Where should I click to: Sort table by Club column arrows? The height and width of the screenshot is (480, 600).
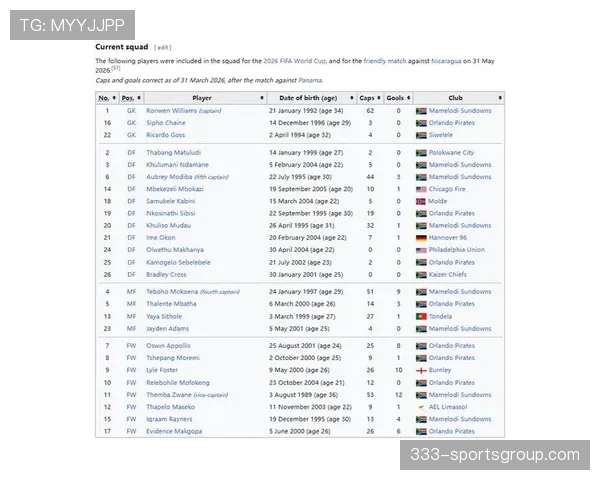500,98
